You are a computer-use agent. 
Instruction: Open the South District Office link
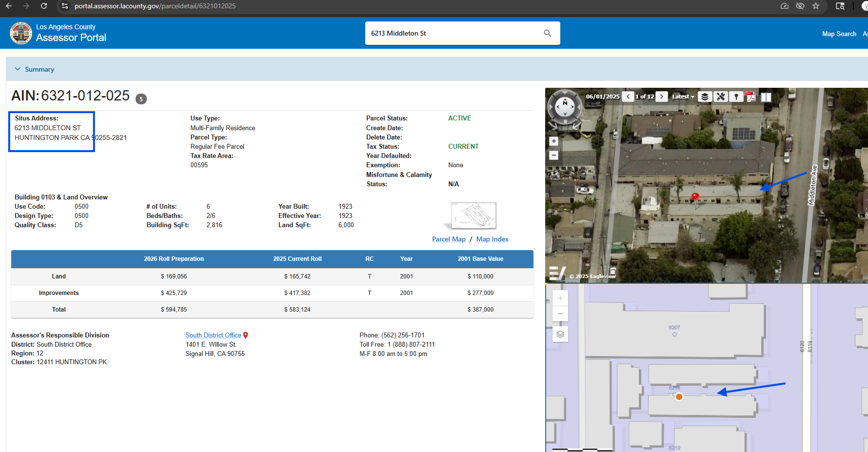213,335
